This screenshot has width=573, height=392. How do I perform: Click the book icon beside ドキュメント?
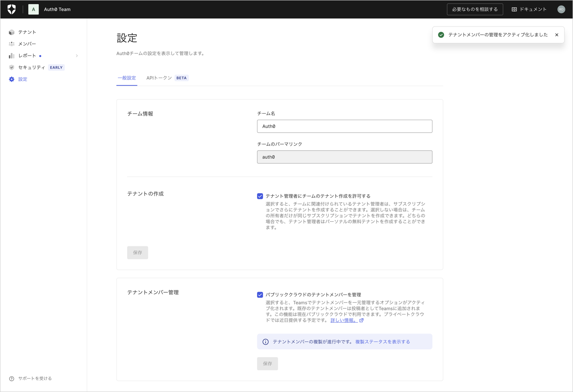[x=514, y=9]
